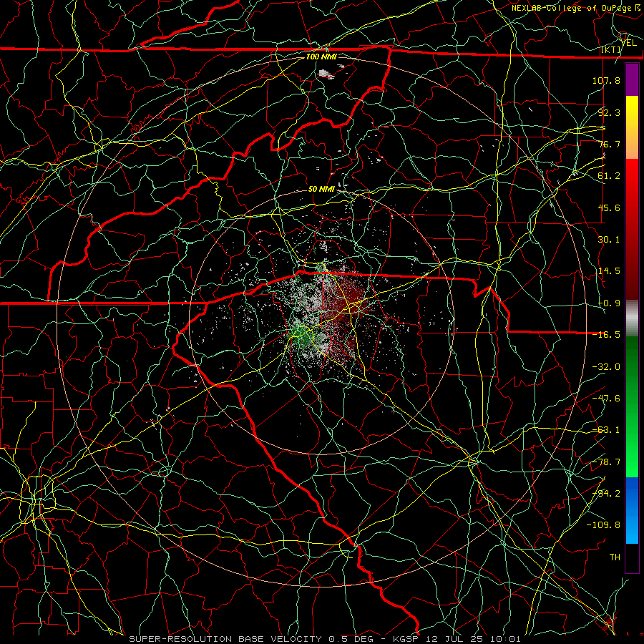The height and width of the screenshot is (644, 644).
Task: Click the -0.9 value on the velocity scale
Action: [609, 303]
